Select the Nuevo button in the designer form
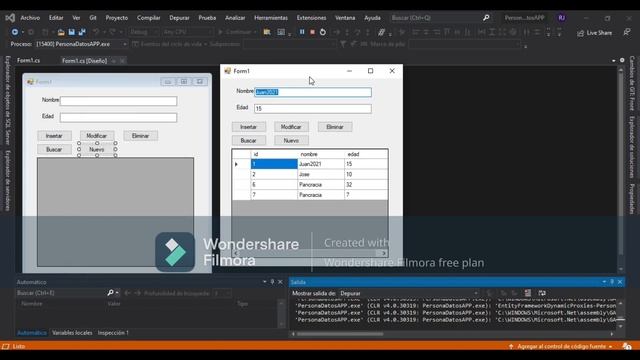 pyautogui.click(x=97, y=149)
